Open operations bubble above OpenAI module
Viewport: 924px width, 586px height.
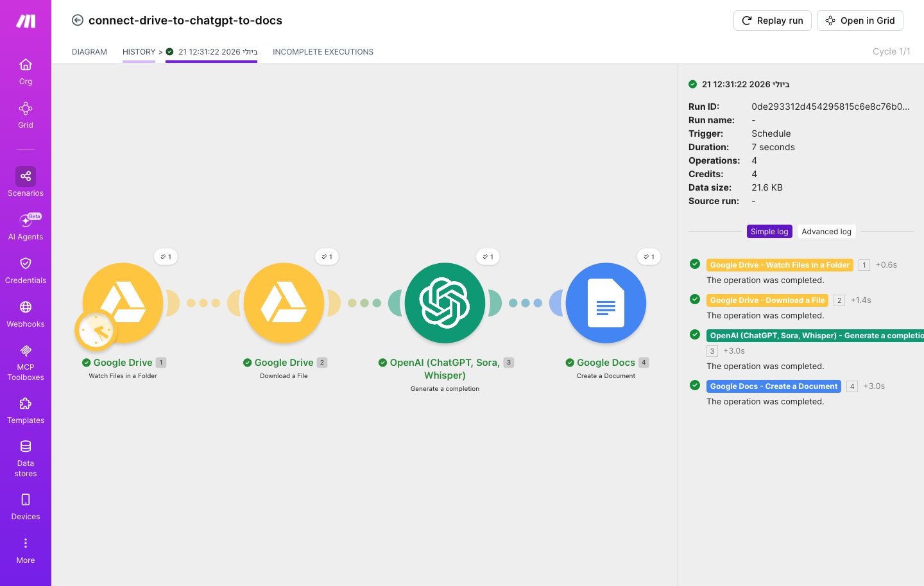[x=488, y=257]
